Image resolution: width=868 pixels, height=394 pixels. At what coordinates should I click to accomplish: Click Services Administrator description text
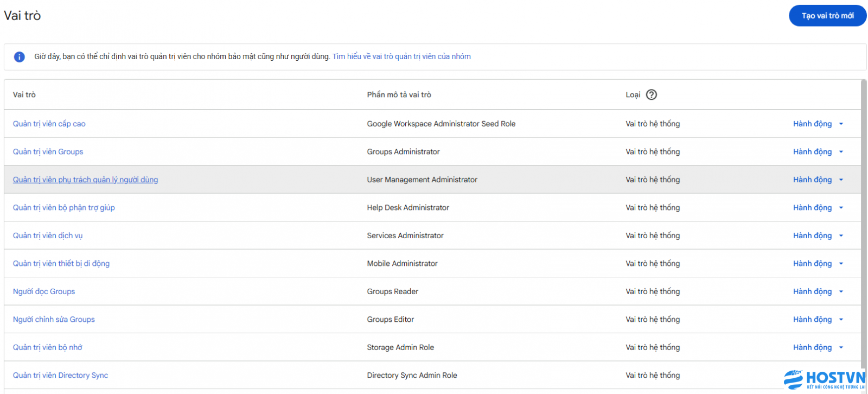coord(405,236)
